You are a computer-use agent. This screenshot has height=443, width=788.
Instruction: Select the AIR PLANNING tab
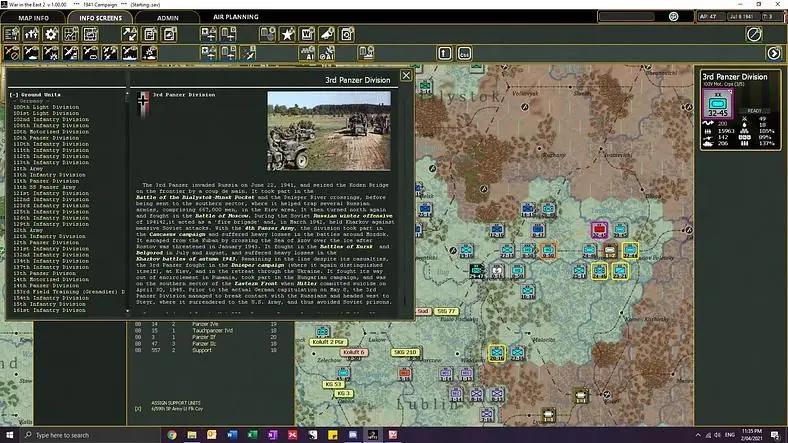[x=236, y=17]
